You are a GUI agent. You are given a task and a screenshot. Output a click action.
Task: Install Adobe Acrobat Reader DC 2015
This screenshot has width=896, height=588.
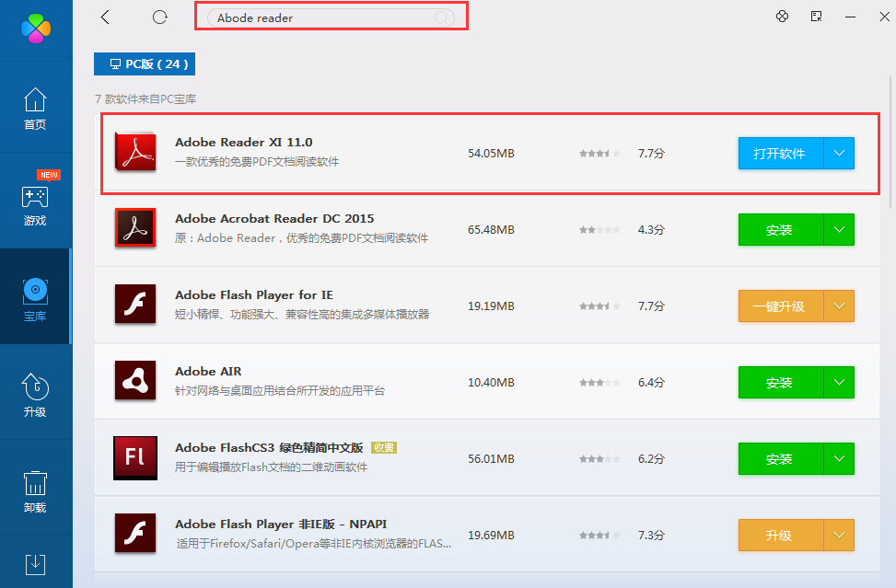(781, 229)
